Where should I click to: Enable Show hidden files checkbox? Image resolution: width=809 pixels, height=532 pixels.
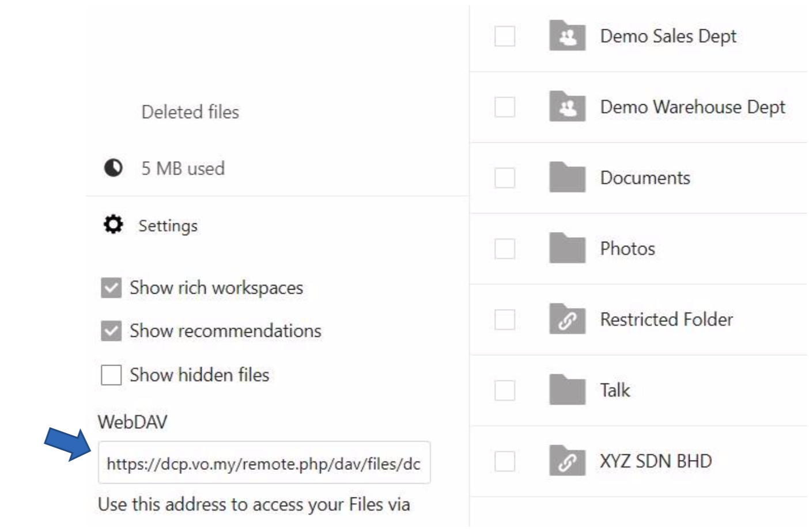111,375
